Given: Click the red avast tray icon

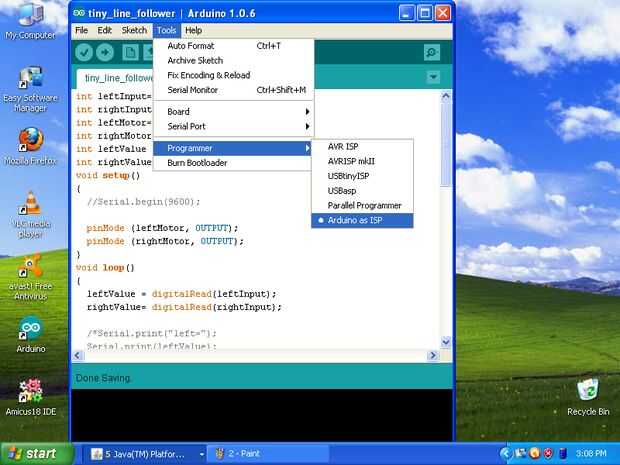Looking at the screenshot, I should pyautogui.click(x=548, y=453).
